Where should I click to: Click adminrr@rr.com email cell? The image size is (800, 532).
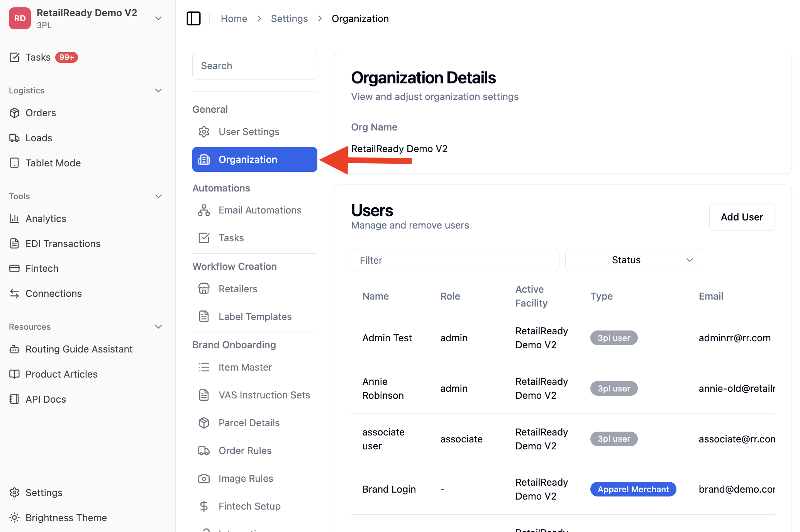coord(735,338)
